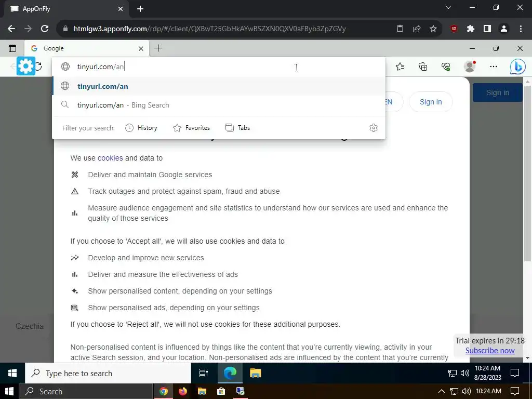Open Chrome from host taskbar
532x399 pixels.
tap(164, 391)
